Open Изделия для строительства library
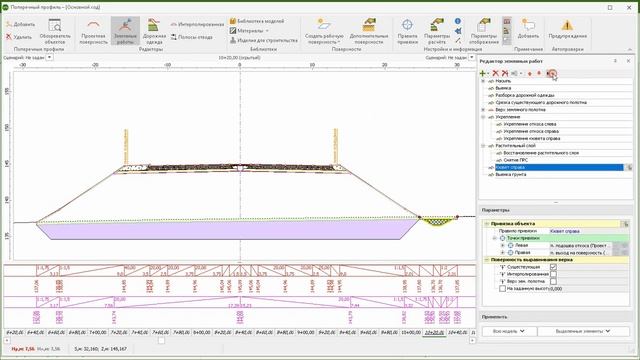 pyautogui.click(x=263, y=40)
